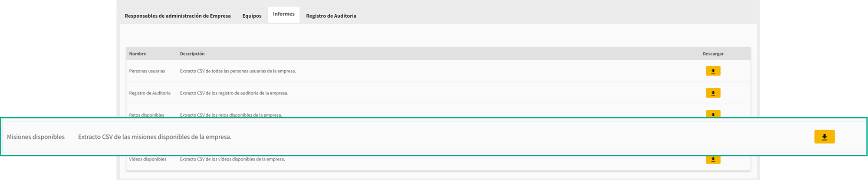Select the Registro de Auditoria row name

(150, 93)
